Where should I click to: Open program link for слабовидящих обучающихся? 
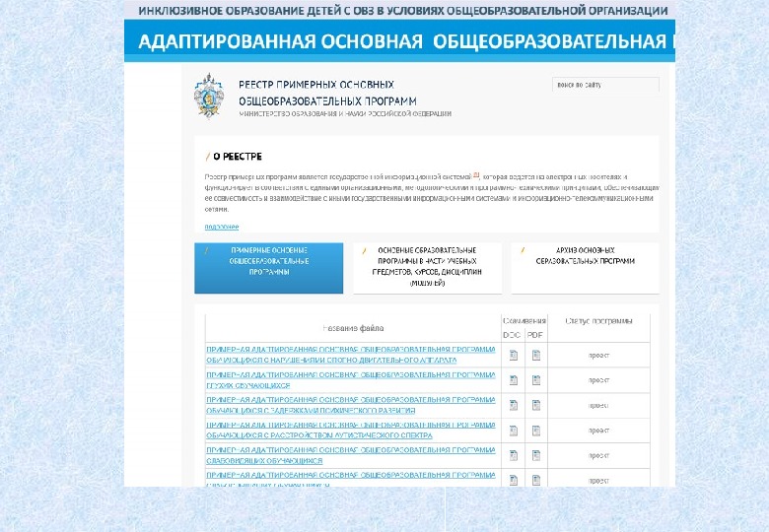pos(351,455)
